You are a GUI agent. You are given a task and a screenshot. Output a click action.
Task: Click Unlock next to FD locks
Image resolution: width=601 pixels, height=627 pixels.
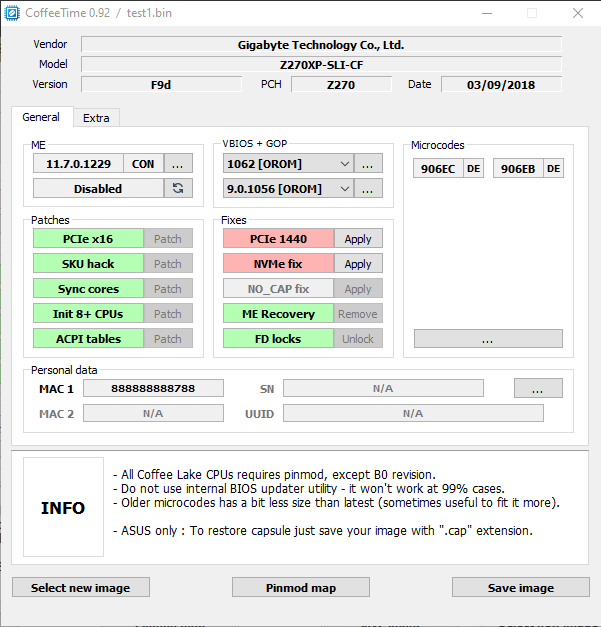tap(358, 338)
